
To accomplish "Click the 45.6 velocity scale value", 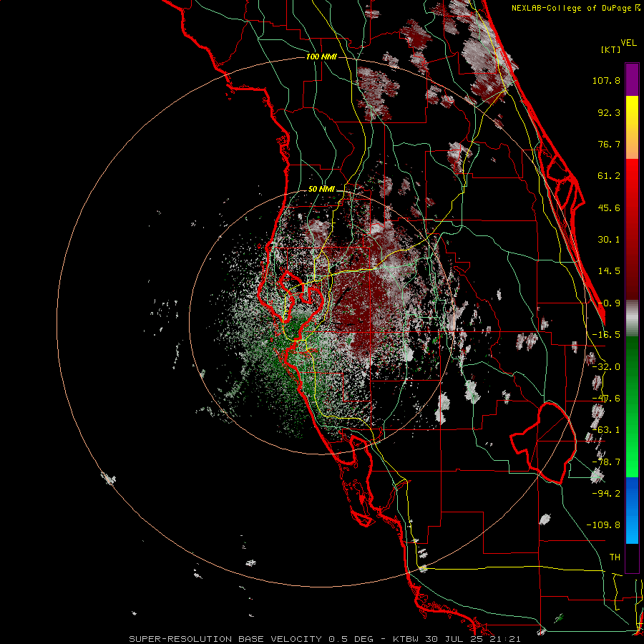I will 609,208.
